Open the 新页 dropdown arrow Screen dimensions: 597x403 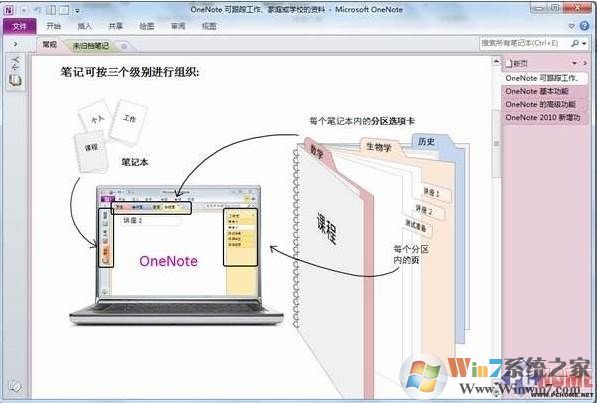(x=575, y=63)
